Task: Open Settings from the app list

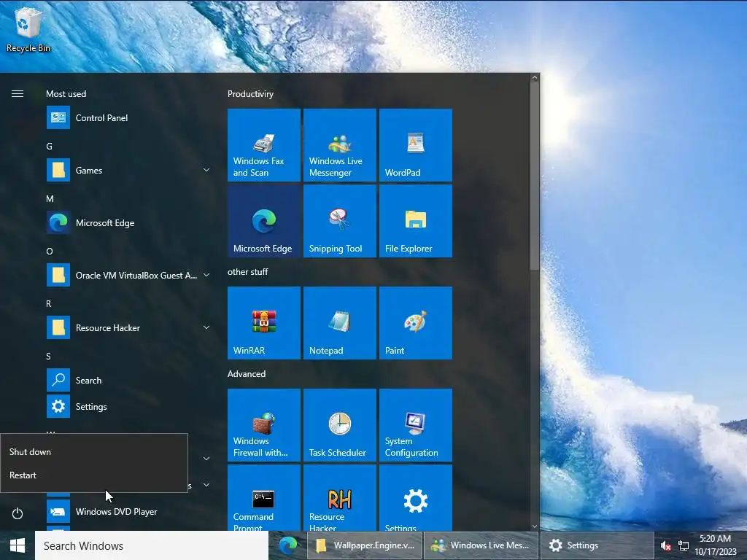Action: 128,406
